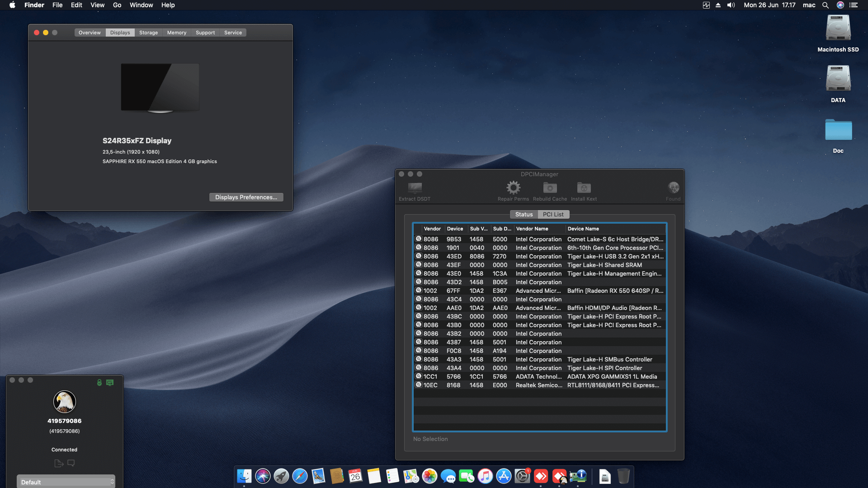
Task: Click the chat bubble icon under Connected
Action: coord(71,463)
